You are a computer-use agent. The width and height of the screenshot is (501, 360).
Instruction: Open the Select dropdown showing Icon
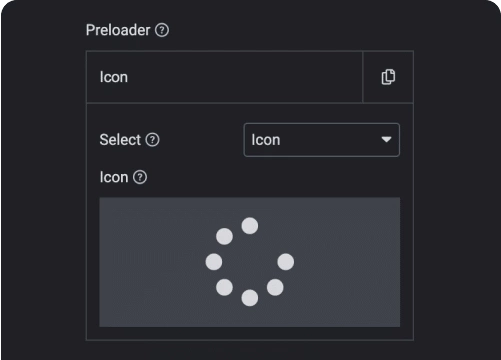point(322,140)
